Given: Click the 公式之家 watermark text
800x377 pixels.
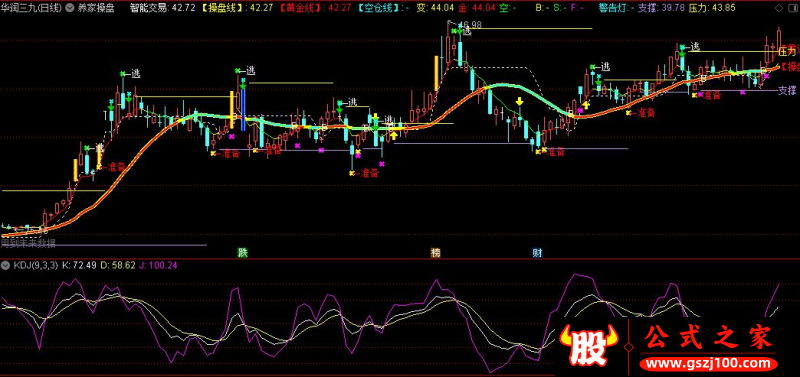Looking at the screenshot, I should pos(708,339).
